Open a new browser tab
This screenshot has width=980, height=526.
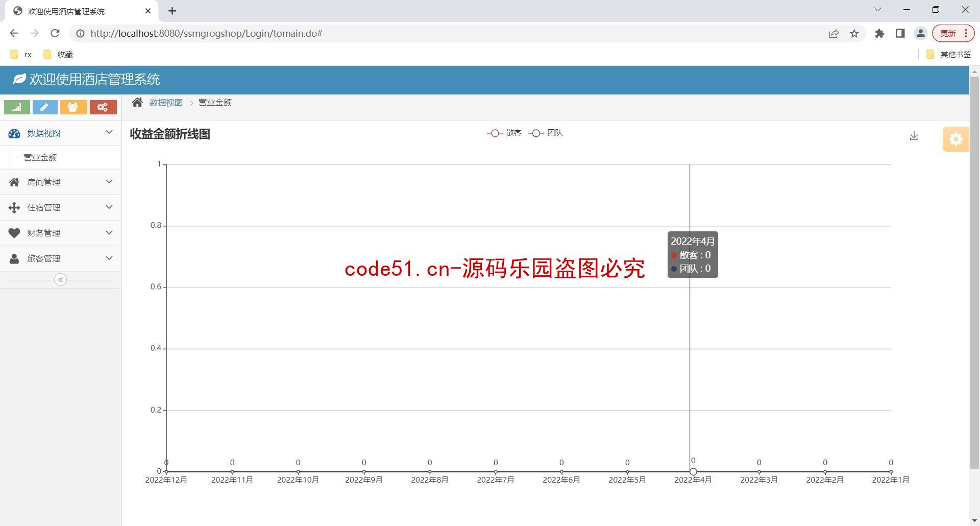pyautogui.click(x=173, y=11)
